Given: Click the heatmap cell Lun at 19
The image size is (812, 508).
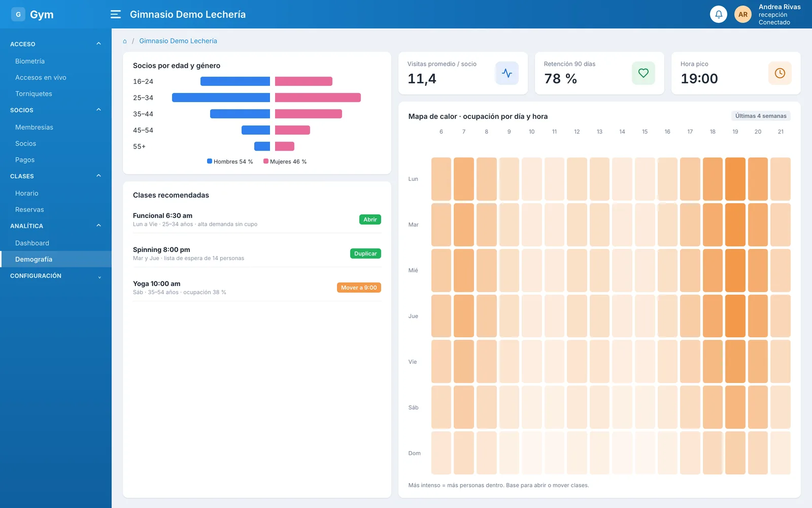Looking at the screenshot, I should coord(735,179).
